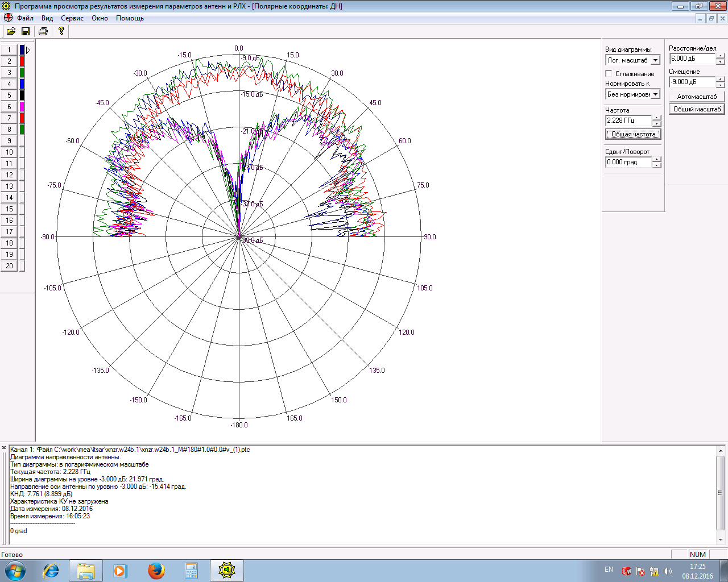
Task: Select channel 4 button
Action: [9, 84]
